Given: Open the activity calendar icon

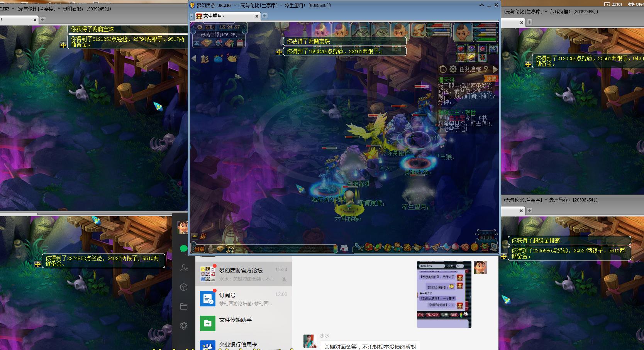Looking at the screenshot, I should tap(240, 43).
